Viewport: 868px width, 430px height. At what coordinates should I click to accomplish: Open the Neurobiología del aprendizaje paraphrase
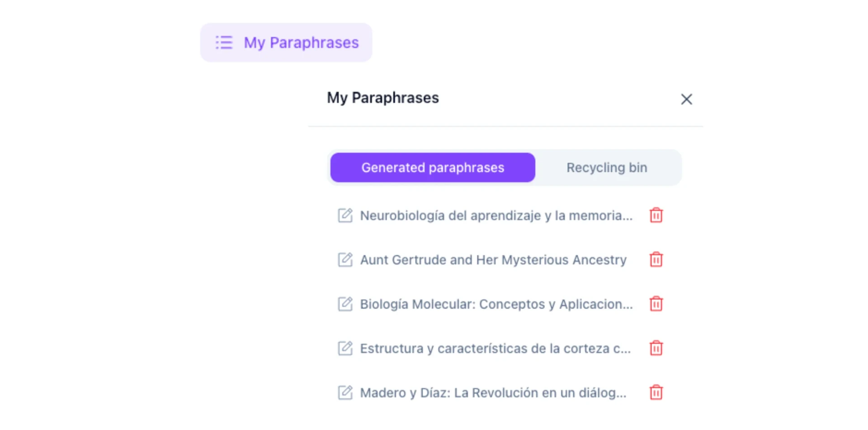[x=496, y=216]
